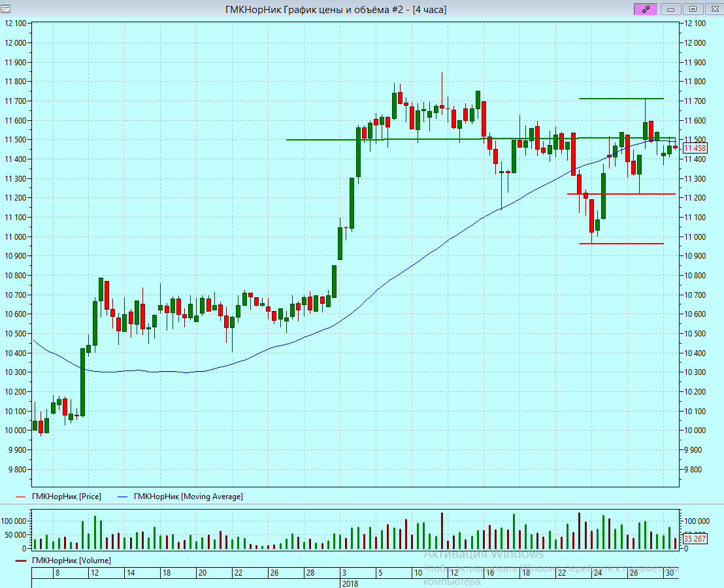Click the date label '10' on the time axis
This screenshot has width=724, height=588.
coord(418,573)
